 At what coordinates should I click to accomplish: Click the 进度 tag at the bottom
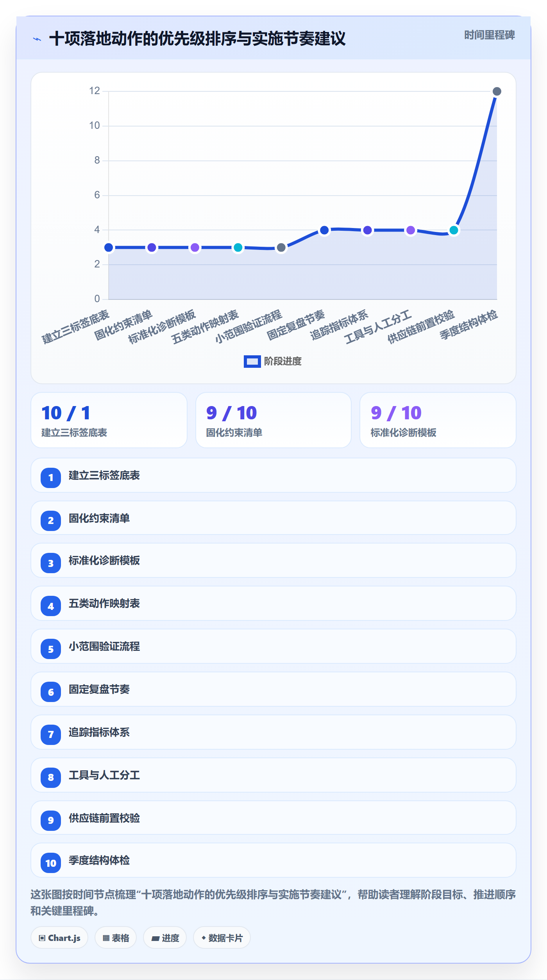[165, 938]
